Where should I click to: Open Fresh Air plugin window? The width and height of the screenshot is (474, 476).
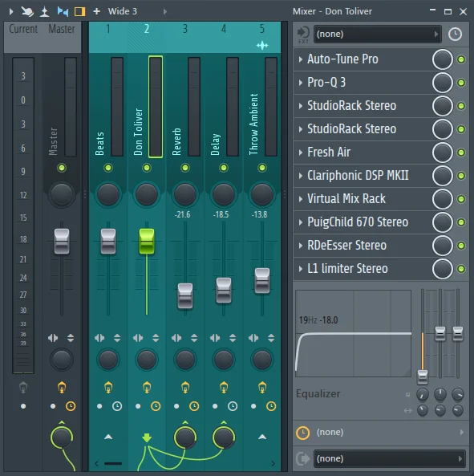pos(329,152)
